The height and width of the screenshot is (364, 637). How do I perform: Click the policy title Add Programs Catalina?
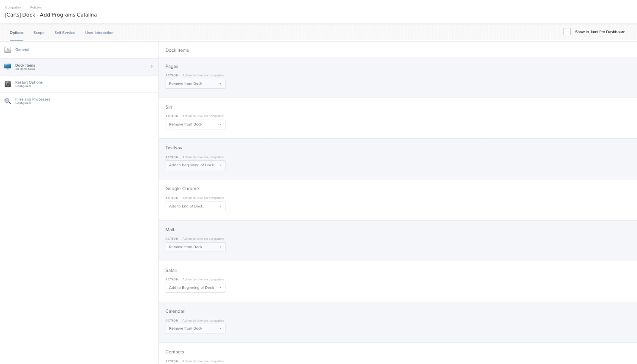pos(51,15)
